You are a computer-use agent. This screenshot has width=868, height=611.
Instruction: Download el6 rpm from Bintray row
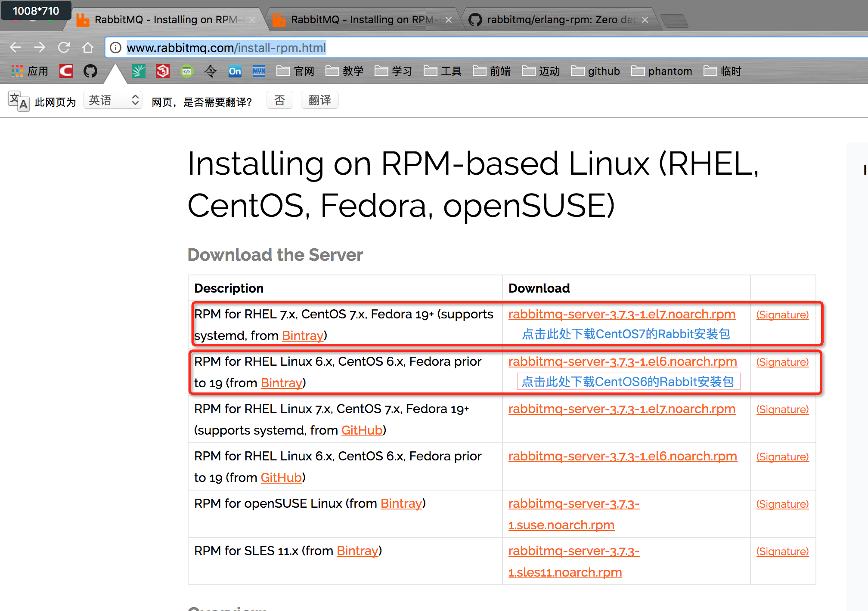623,362
